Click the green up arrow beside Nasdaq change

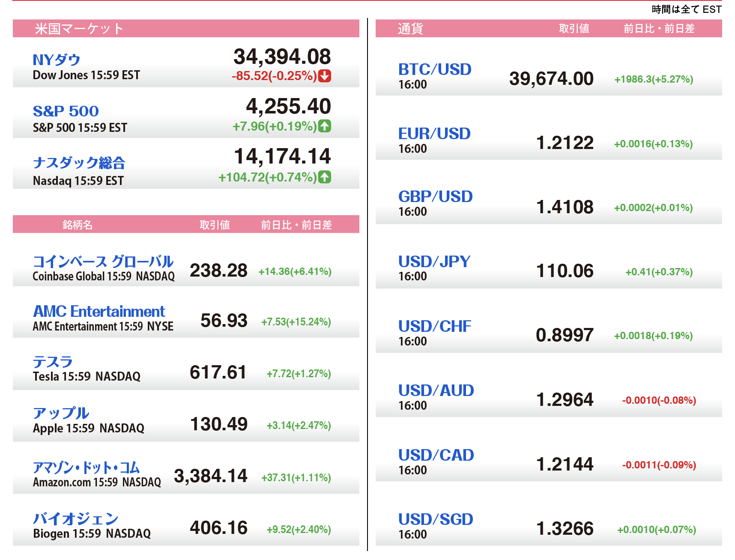pos(325,177)
